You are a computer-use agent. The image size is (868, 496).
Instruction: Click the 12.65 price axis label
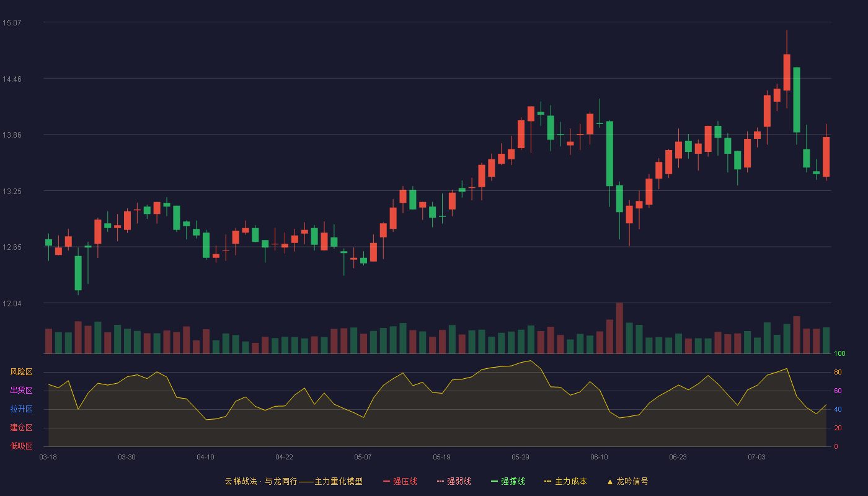(x=12, y=247)
